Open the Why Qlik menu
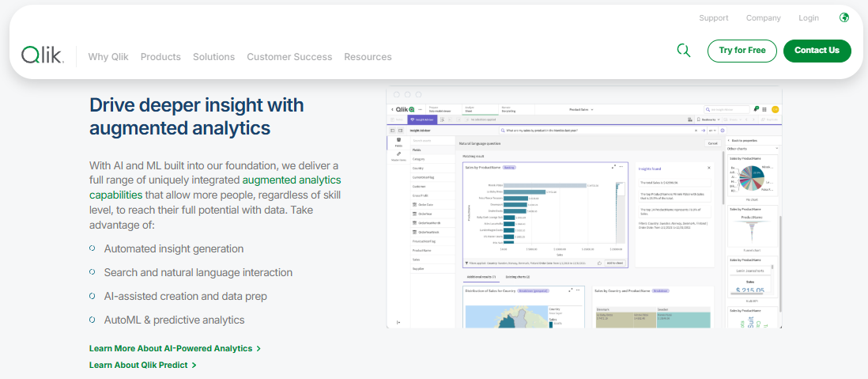The image size is (868, 379). click(x=108, y=56)
